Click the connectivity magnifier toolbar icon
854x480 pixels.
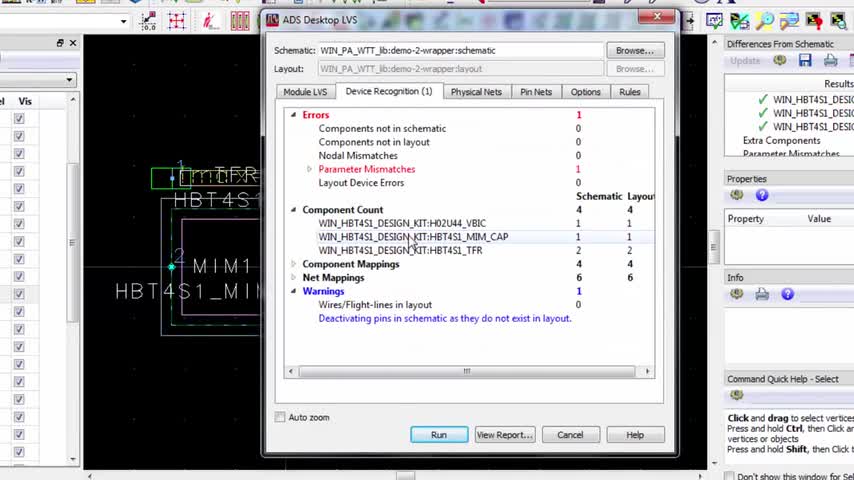(839, 21)
